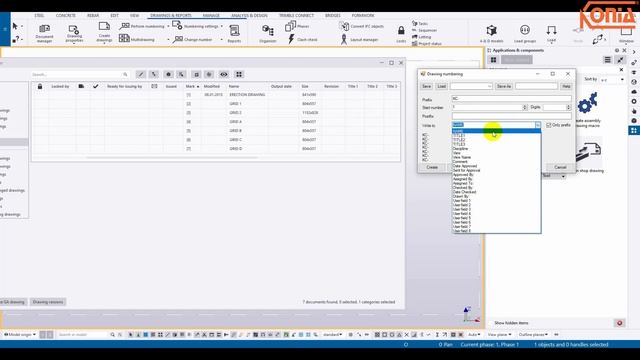Open Tasks in the Manage group
Image resolution: width=640 pixels, height=360 pixels.
[x=420, y=24]
